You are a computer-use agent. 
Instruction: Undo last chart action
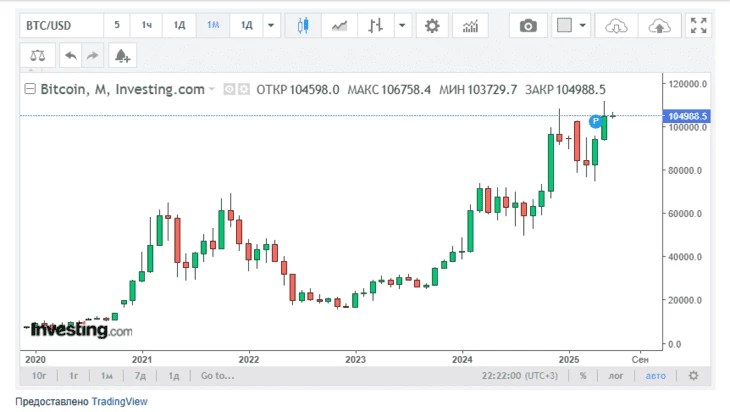[71, 56]
